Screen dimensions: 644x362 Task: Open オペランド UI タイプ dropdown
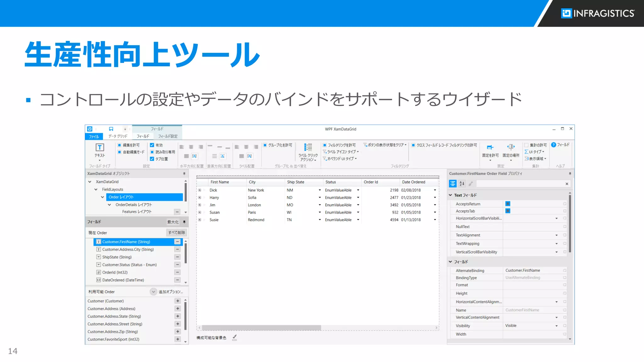[x=340, y=159]
